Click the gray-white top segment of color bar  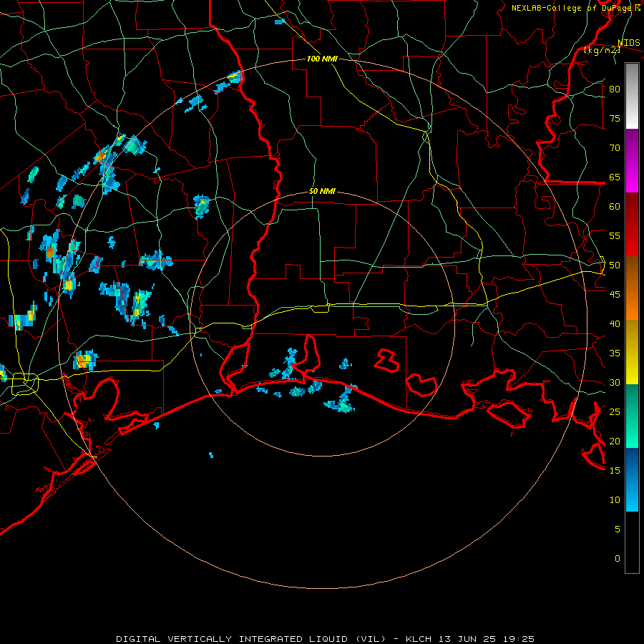632,96
